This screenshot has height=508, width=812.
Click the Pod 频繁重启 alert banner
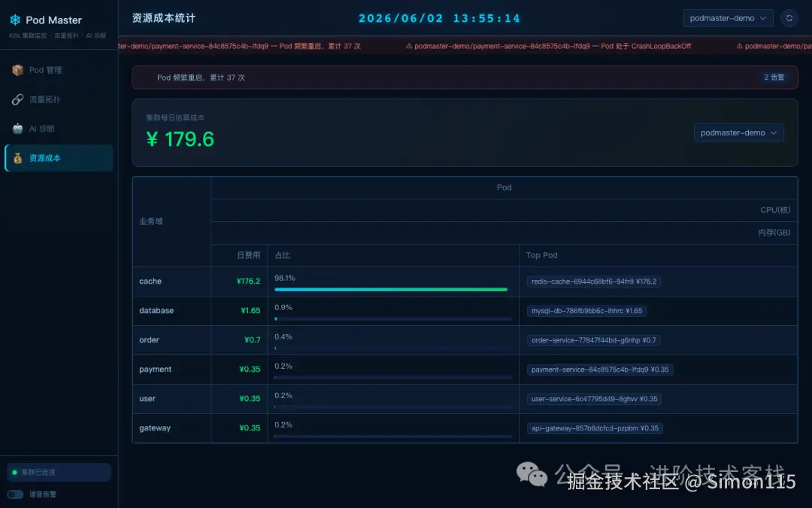tap(465, 78)
